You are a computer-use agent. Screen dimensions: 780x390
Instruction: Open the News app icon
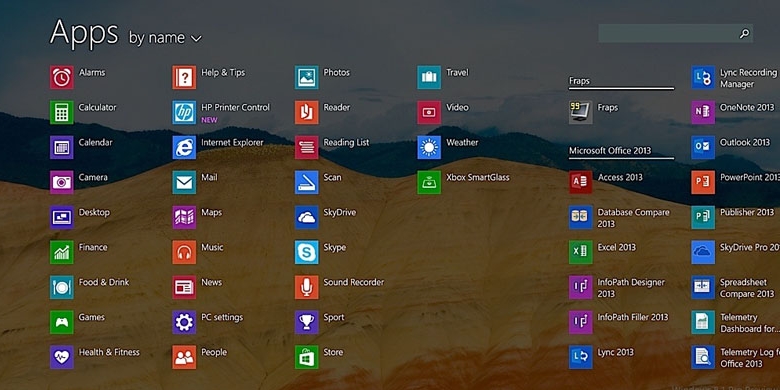(184, 287)
